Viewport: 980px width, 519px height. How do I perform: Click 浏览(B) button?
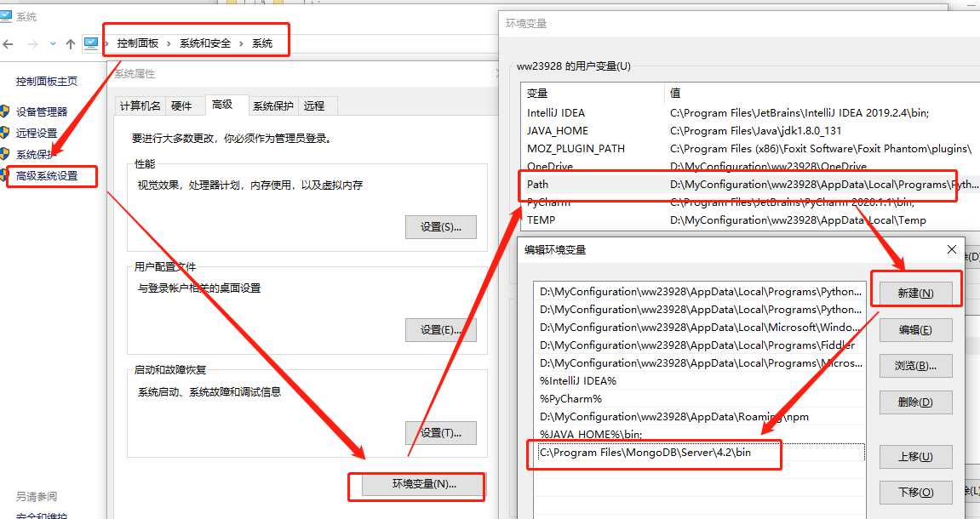point(915,366)
